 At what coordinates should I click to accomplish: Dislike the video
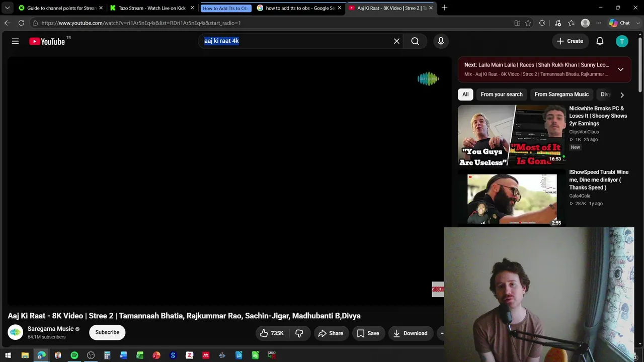pos(299,333)
